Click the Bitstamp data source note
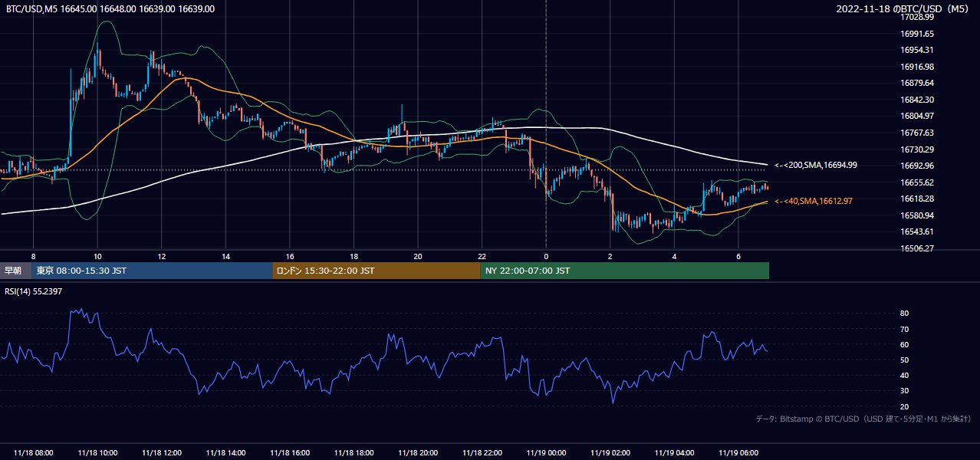 coord(863,419)
